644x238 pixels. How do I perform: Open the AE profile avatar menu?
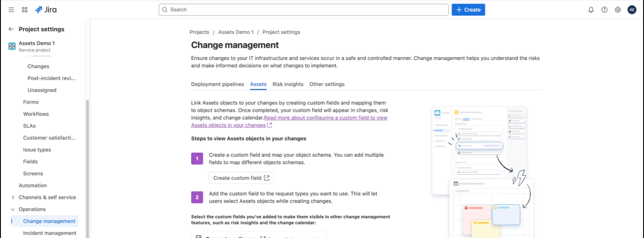[632, 9]
